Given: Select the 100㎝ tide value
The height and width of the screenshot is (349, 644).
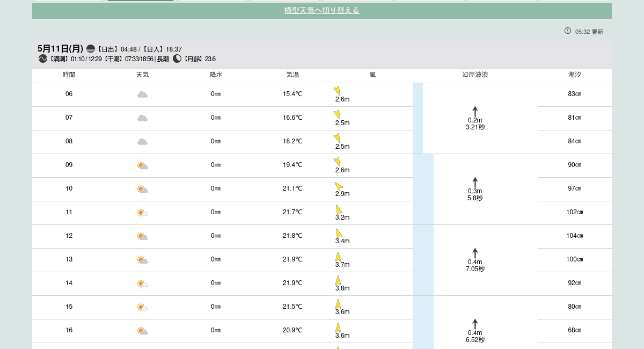Looking at the screenshot, I should pos(575,259).
